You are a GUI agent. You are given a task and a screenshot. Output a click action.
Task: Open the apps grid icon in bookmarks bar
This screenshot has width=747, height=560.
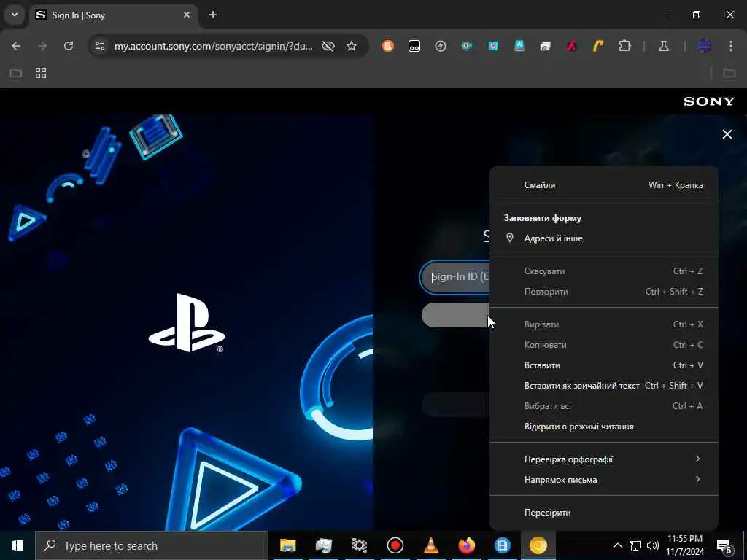coord(41,73)
